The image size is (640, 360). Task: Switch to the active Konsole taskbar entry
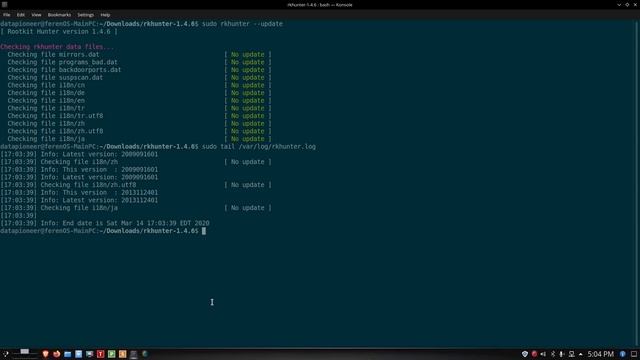point(133,354)
